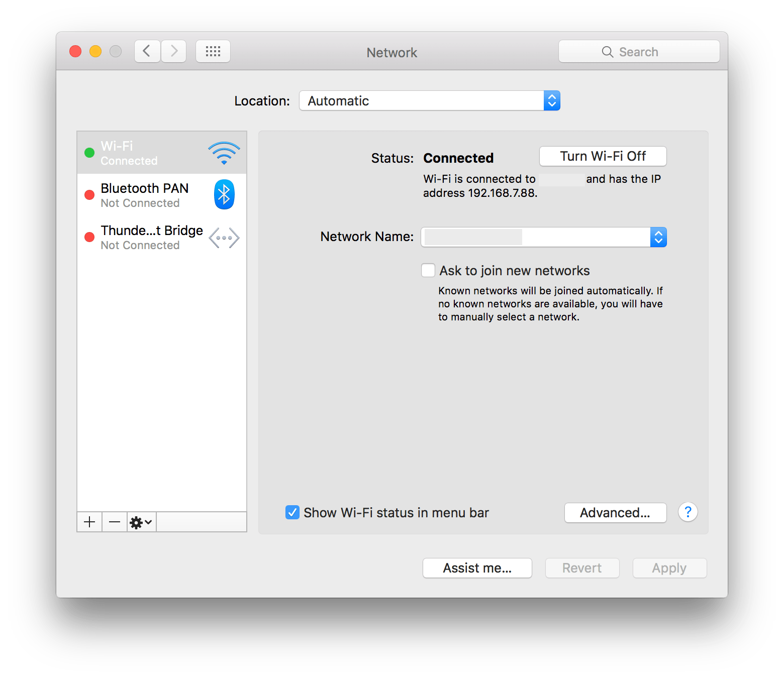Image resolution: width=784 pixels, height=678 pixels.
Task: Click the Bluetooth PAN icon
Action: (224, 194)
